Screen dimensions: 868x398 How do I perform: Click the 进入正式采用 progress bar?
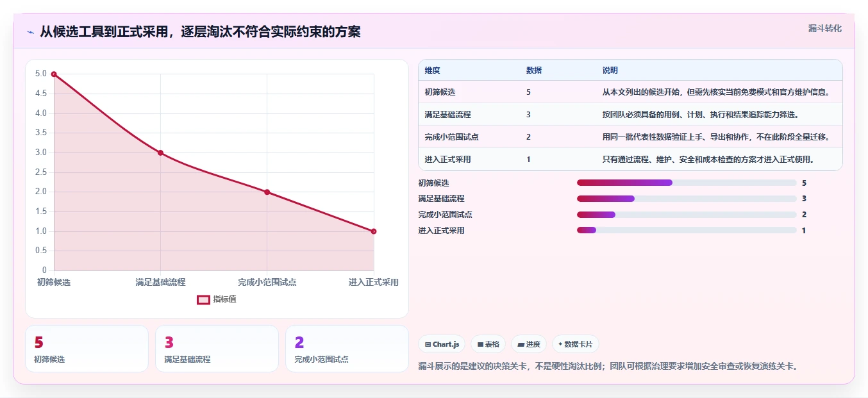pos(687,230)
